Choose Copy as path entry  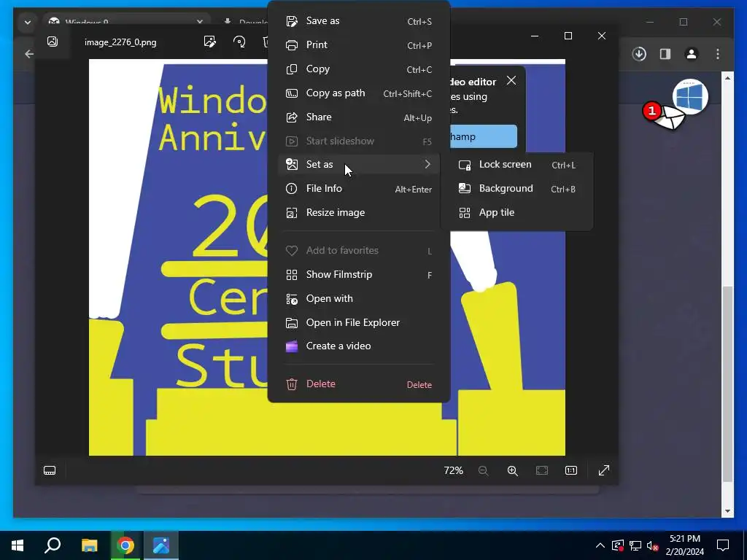pos(359,93)
